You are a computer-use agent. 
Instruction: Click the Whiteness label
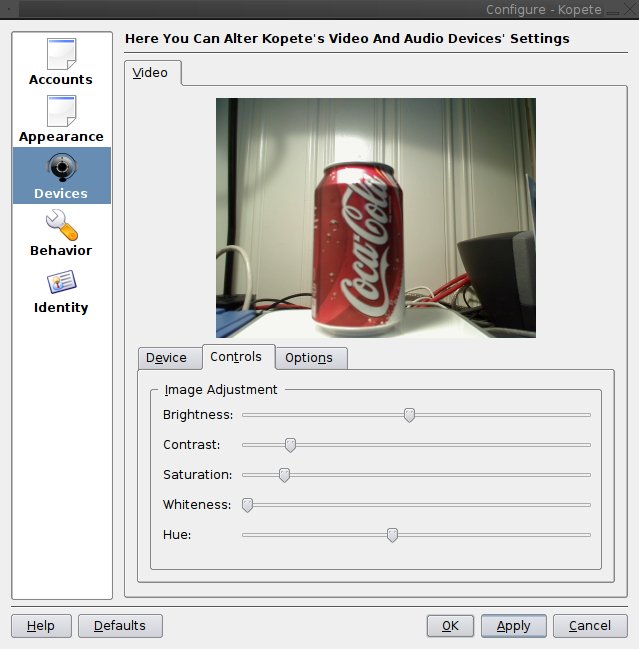tap(197, 505)
